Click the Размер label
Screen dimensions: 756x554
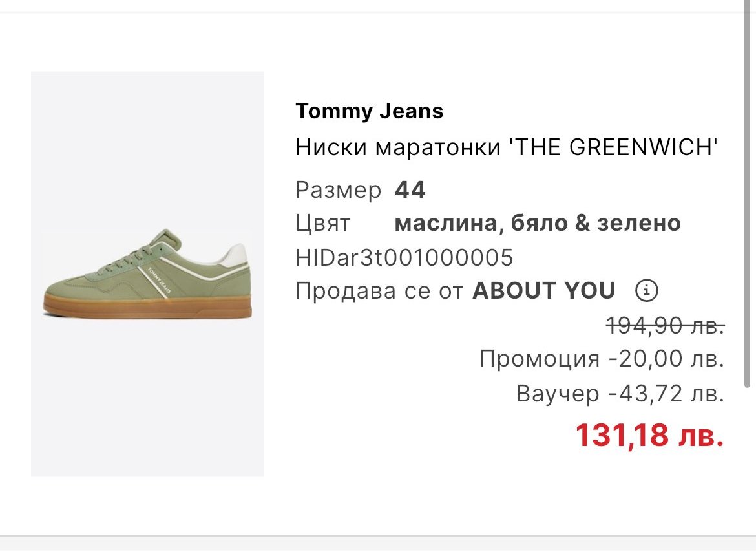(x=338, y=190)
